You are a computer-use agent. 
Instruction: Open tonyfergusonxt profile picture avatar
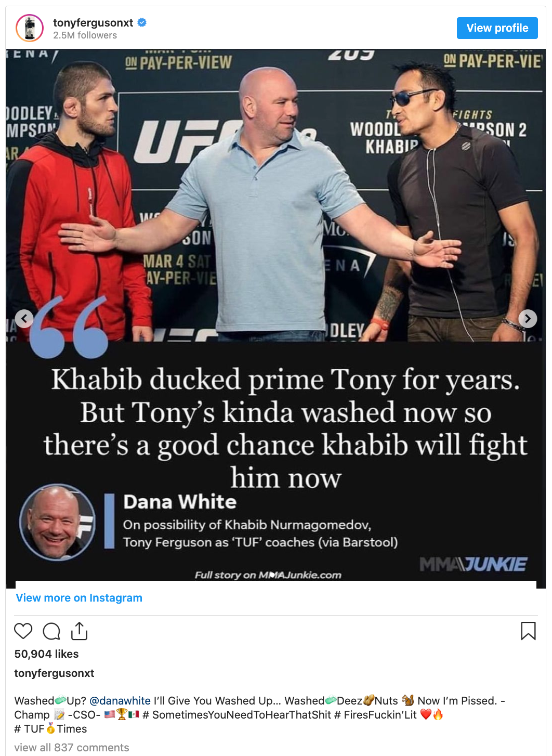click(x=30, y=28)
